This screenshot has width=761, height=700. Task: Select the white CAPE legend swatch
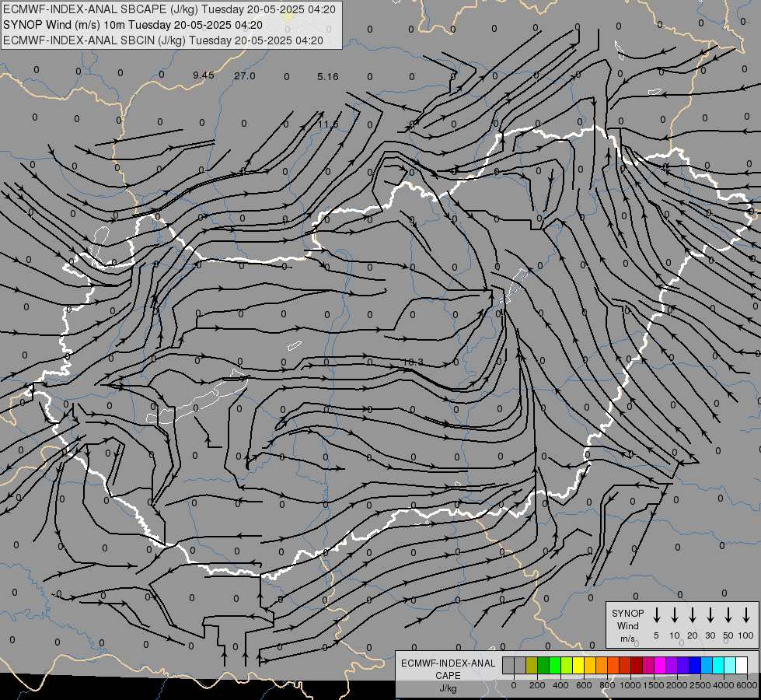click(x=742, y=665)
